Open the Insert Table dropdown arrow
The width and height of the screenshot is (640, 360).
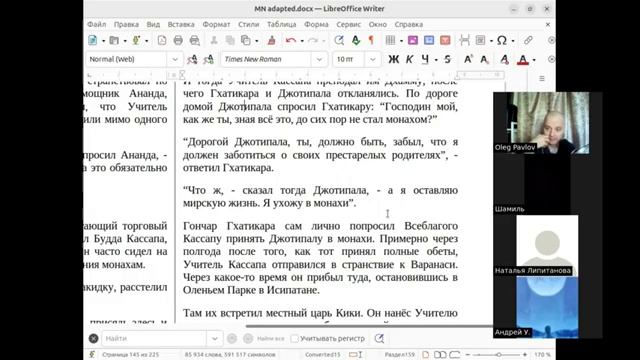[x=401, y=41]
